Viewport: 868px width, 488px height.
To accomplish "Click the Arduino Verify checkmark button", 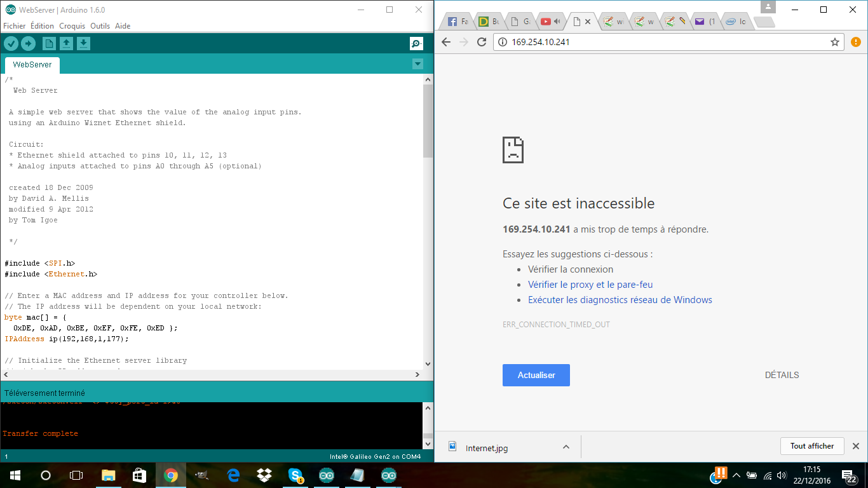I will (x=11, y=43).
